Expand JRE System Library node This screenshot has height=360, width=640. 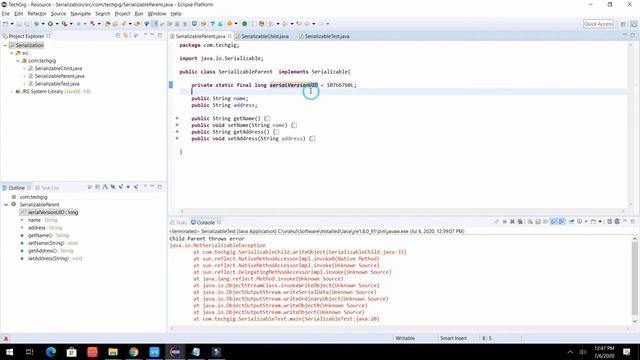tap(11, 91)
